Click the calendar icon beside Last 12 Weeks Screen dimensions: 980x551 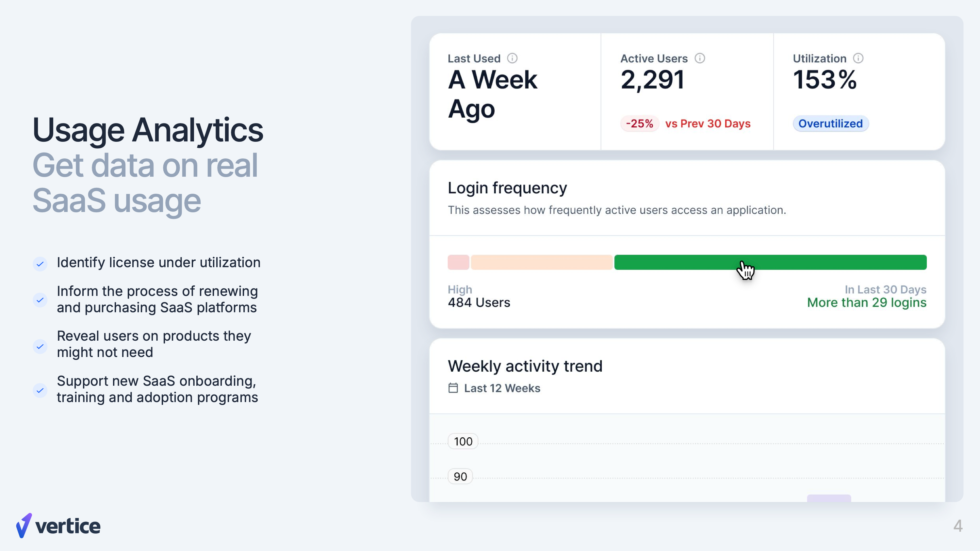point(453,388)
